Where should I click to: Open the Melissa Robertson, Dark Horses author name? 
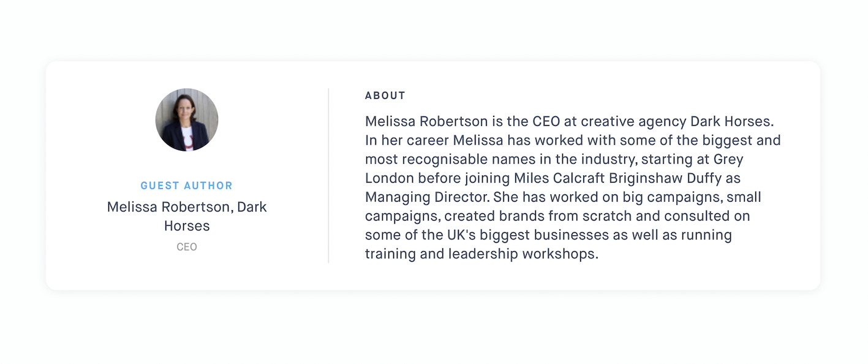(187, 216)
